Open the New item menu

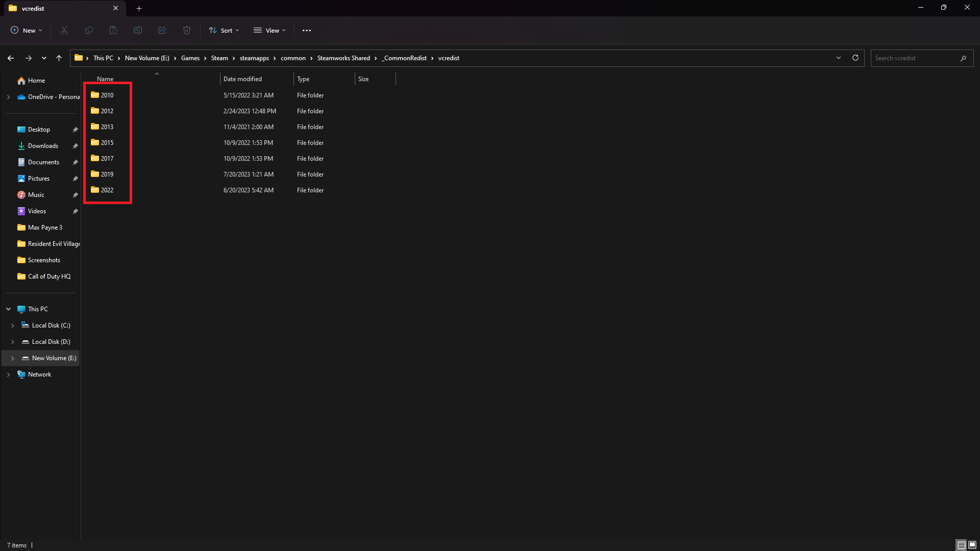[x=27, y=31]
